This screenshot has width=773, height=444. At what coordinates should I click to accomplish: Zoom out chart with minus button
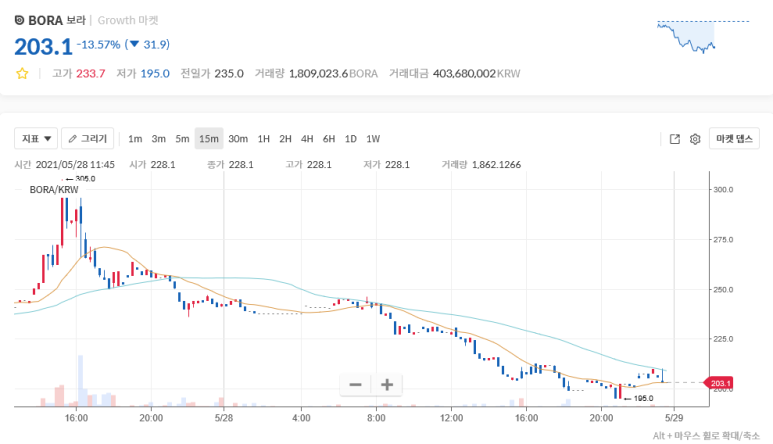tap(355, 384)
